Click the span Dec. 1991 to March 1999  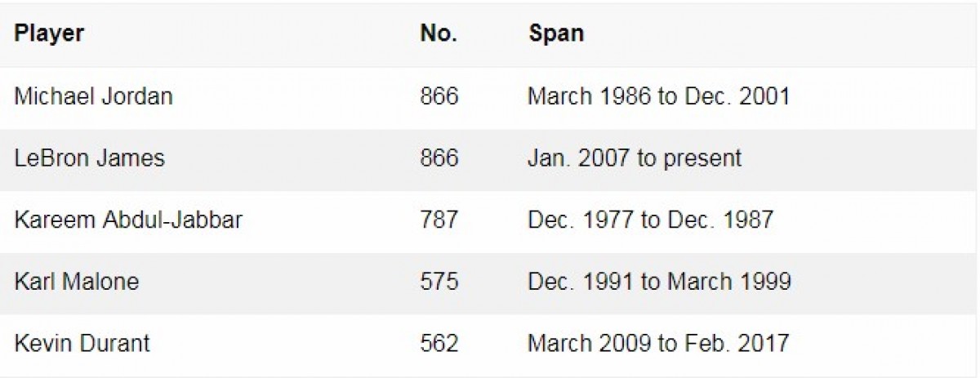(659, 282)
